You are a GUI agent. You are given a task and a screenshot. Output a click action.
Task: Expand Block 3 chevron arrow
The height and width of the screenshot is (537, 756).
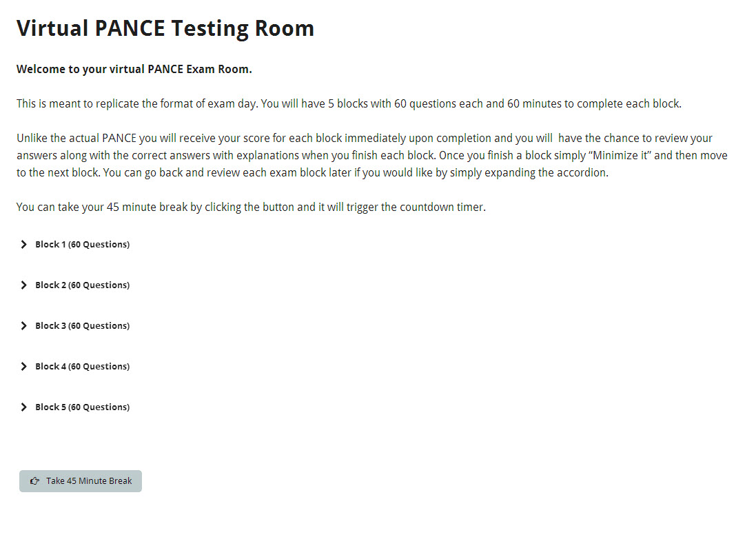tap(23, 325)
